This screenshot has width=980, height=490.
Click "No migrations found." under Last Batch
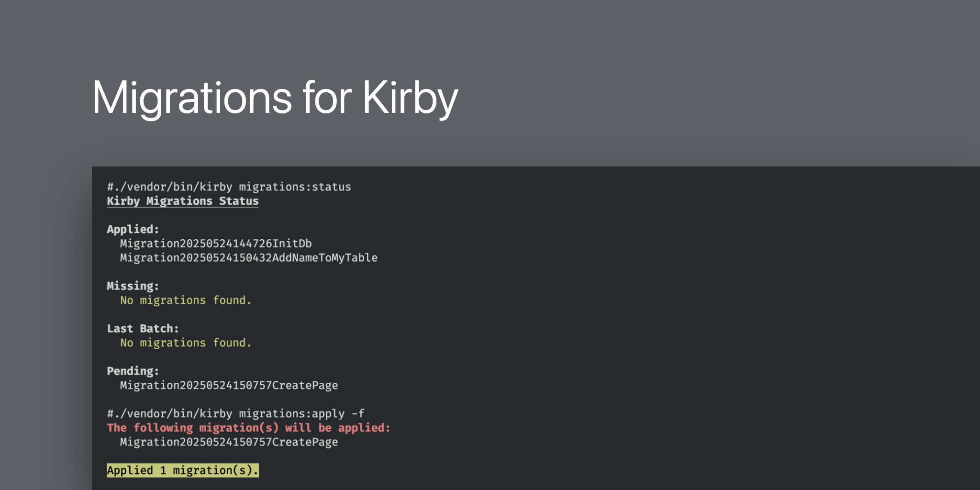(x=186, y=343)
